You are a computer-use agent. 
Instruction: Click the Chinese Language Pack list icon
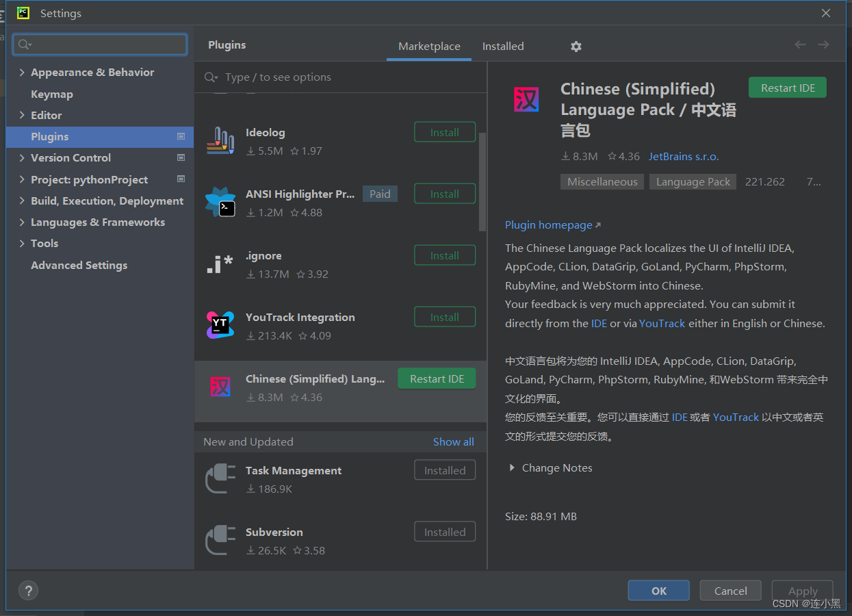[220, 387]
